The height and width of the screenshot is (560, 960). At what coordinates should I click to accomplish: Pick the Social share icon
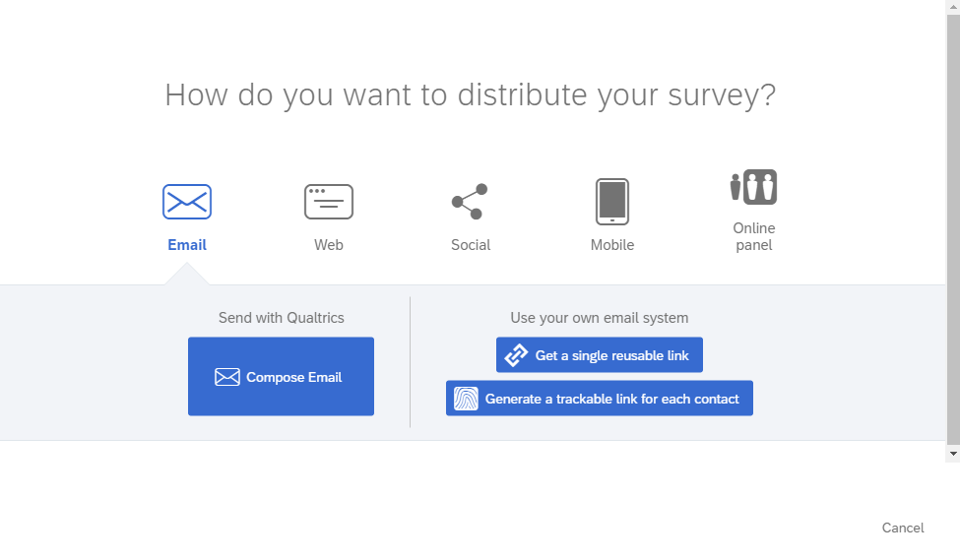tap(470, 202)
